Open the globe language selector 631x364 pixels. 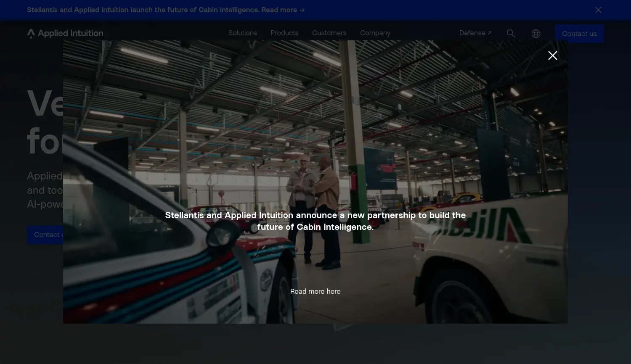tap(536, 34)
